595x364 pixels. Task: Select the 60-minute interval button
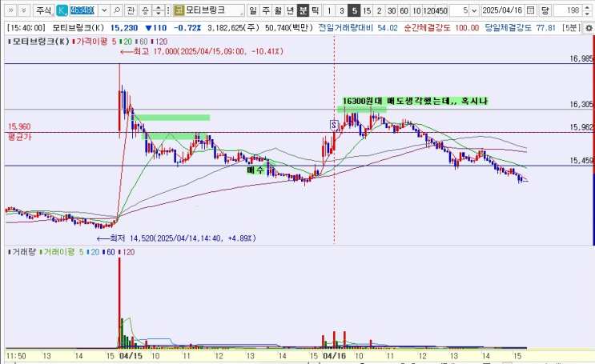point(404,10)
